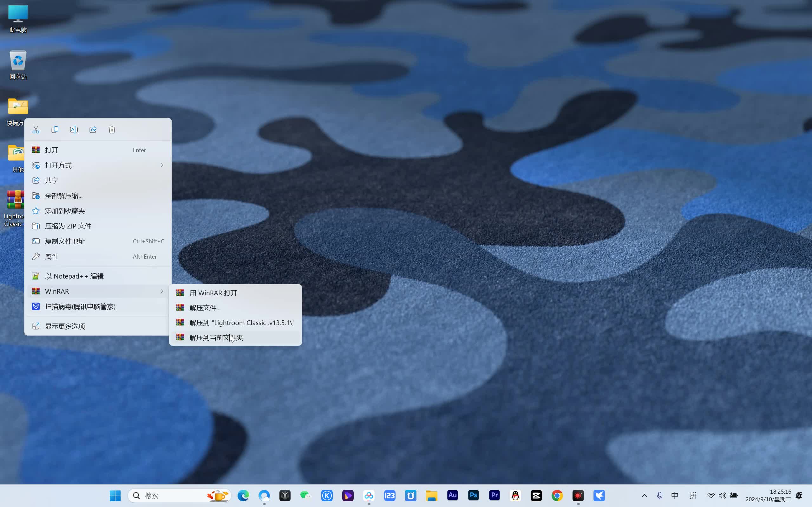Choose 解压文件... from WinRAR submenu
Viewport: 812px width, 507px height.
(205, 307)
